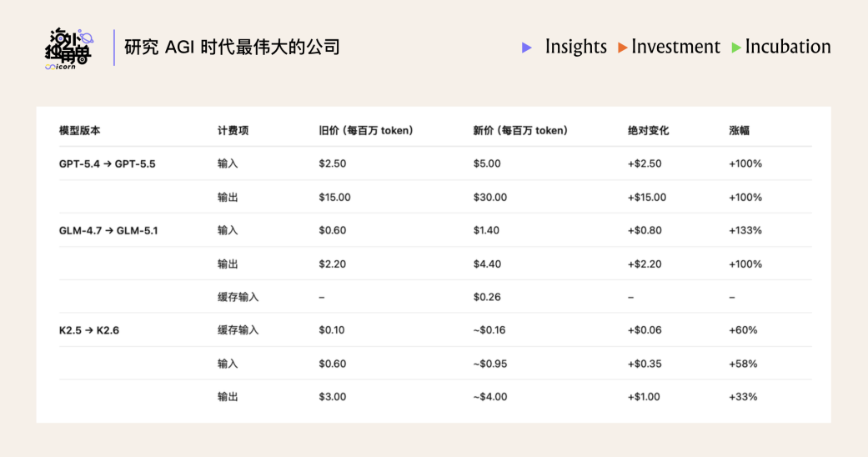Click the orange triangle before Investment
This screenshot has height=457, width=868.
pos(622,48)
